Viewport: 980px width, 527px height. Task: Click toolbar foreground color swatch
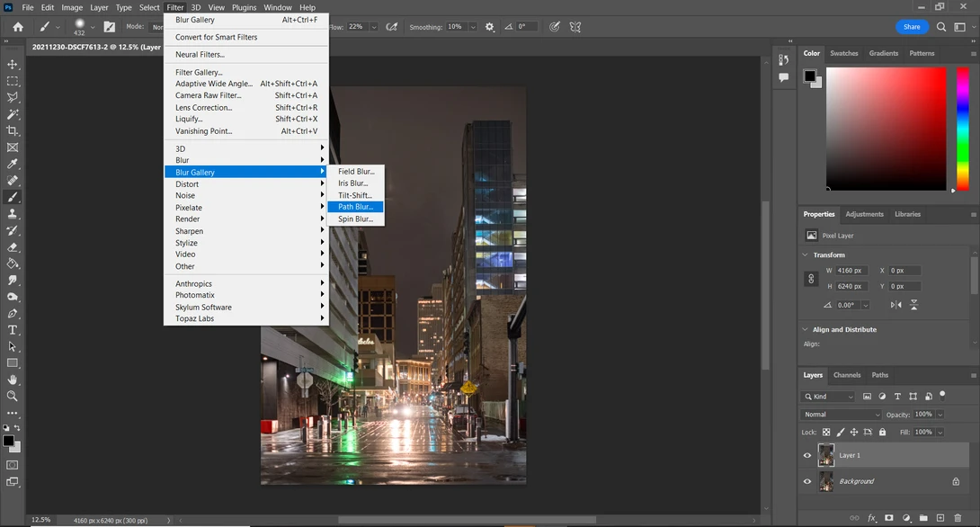(x=8, y=441)
